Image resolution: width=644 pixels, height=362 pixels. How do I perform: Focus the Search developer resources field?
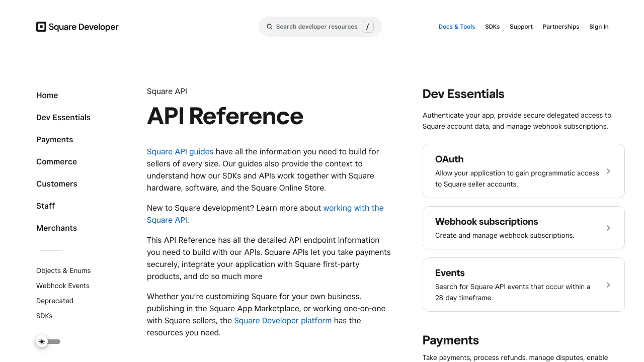pos(320,27)
